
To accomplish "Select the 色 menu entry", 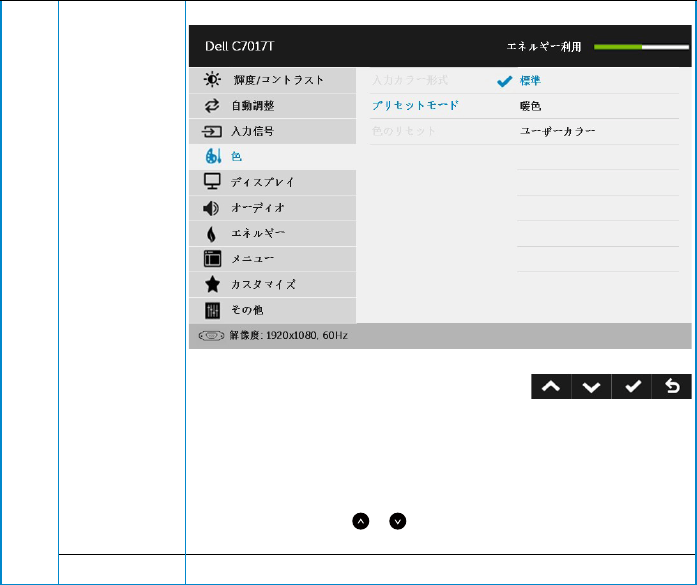I will click(x=272, y=157).
